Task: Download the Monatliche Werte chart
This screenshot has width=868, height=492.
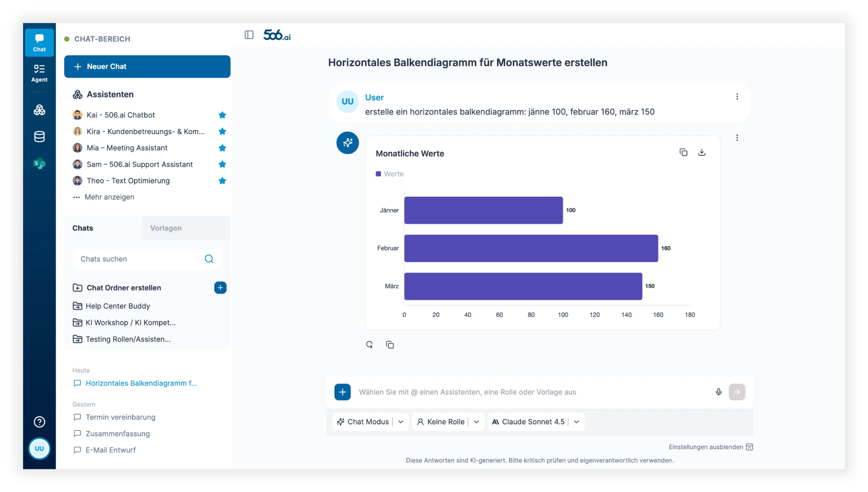Action: [x=702, y=152]
